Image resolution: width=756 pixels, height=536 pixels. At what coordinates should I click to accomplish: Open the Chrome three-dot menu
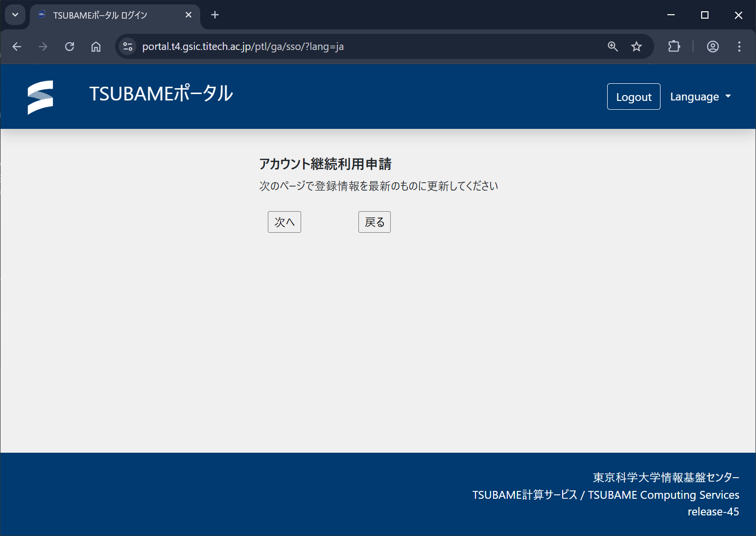tap(739, 47)
